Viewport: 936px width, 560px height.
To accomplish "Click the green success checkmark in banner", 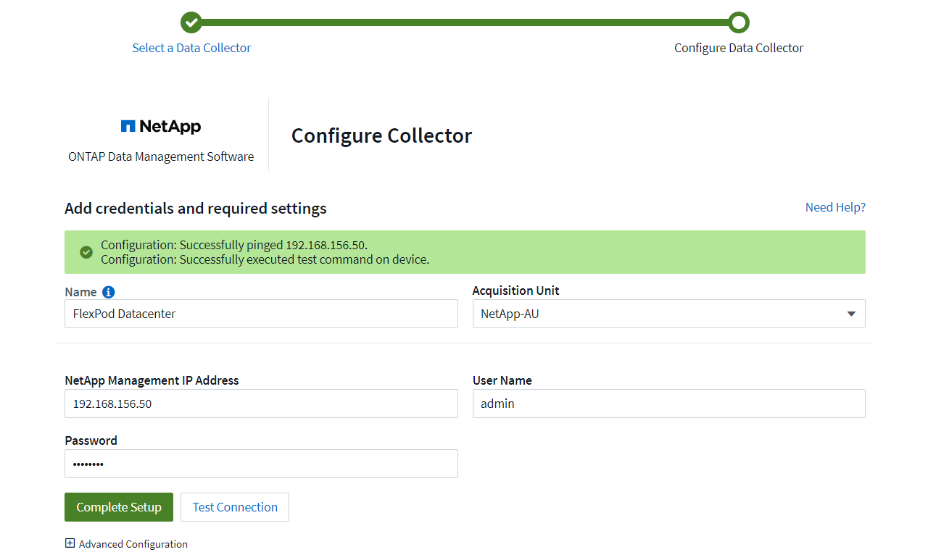I will point(86,252).
